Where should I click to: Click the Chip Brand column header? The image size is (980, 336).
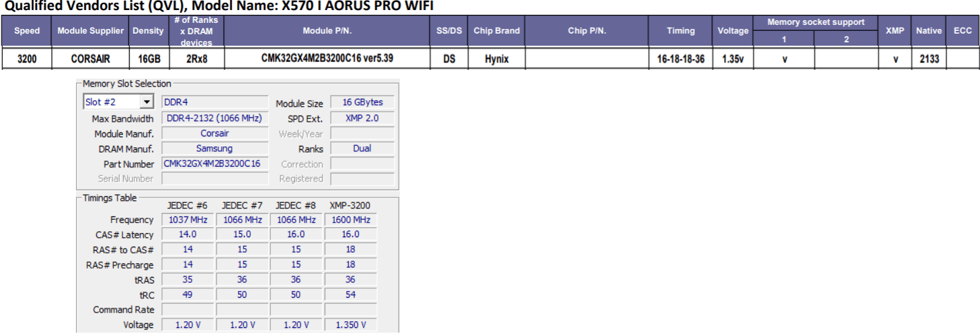point(497,31)
